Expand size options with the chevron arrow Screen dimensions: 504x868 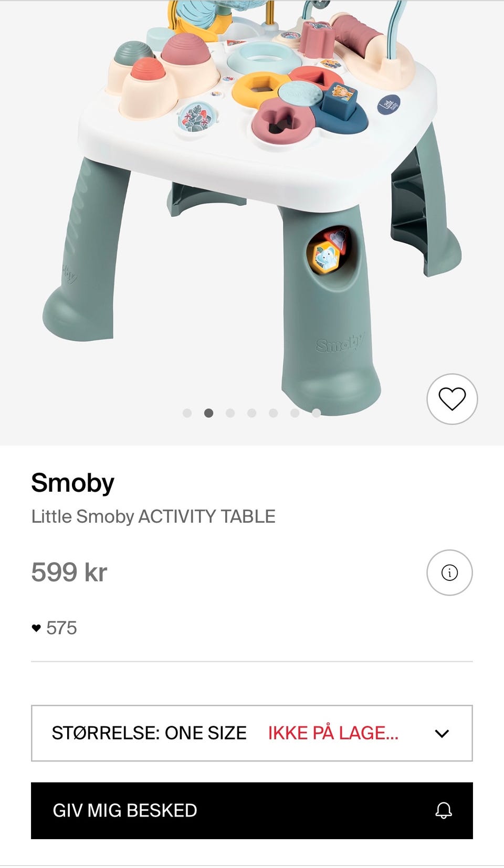(x=442, y=734)
